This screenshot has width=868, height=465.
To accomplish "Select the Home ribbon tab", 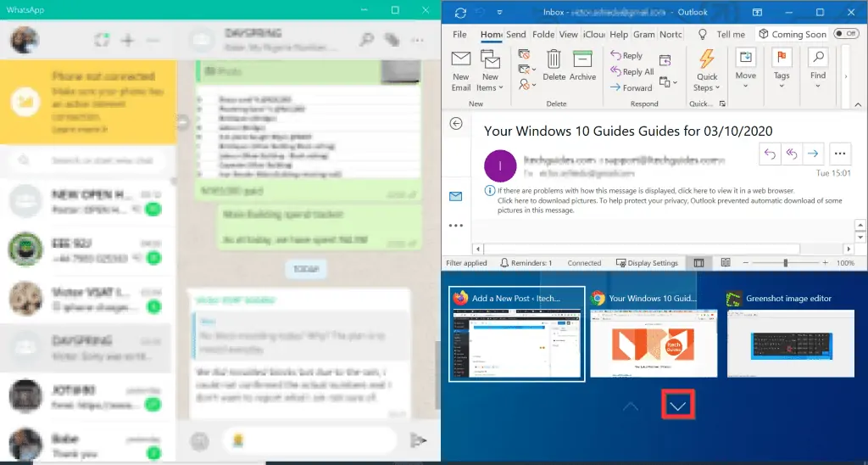I will [x=491, y=34].
